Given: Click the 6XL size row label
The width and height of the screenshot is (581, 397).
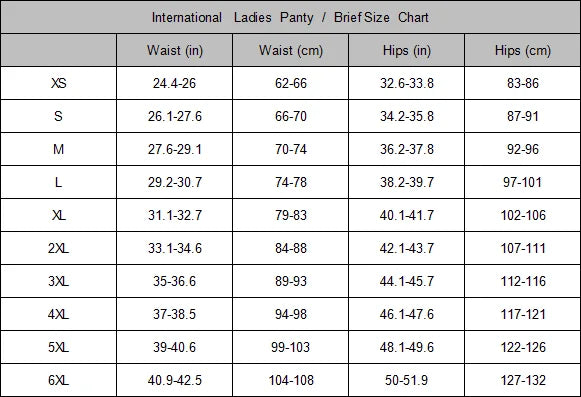Looking at the screenshot, I should 59,380.
